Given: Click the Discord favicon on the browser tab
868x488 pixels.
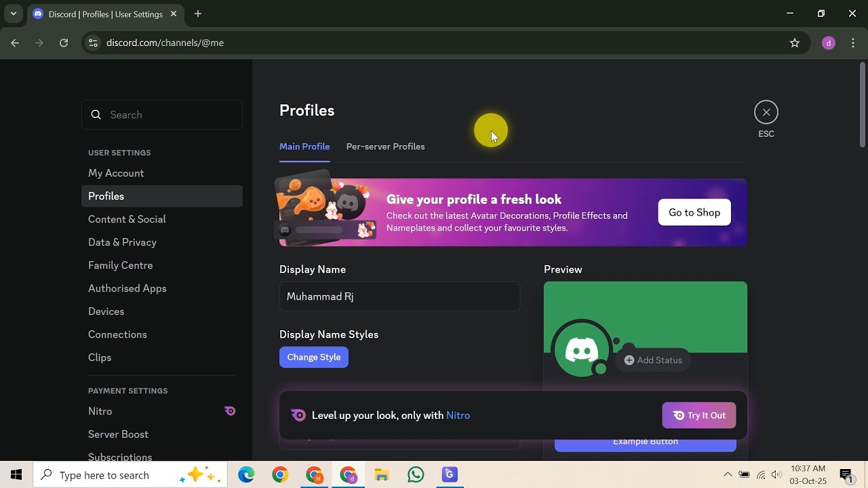Looking at the screenshot, I should (38, 14).
